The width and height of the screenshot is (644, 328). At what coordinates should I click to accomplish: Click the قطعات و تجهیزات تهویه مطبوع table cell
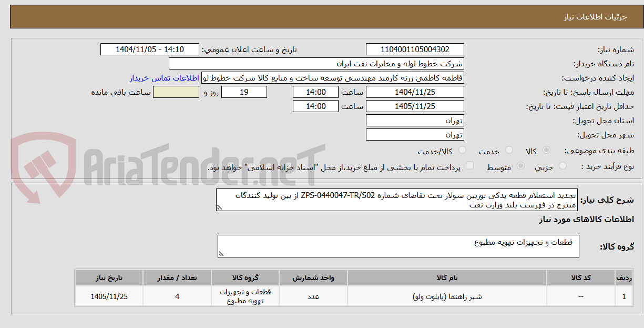245,296
